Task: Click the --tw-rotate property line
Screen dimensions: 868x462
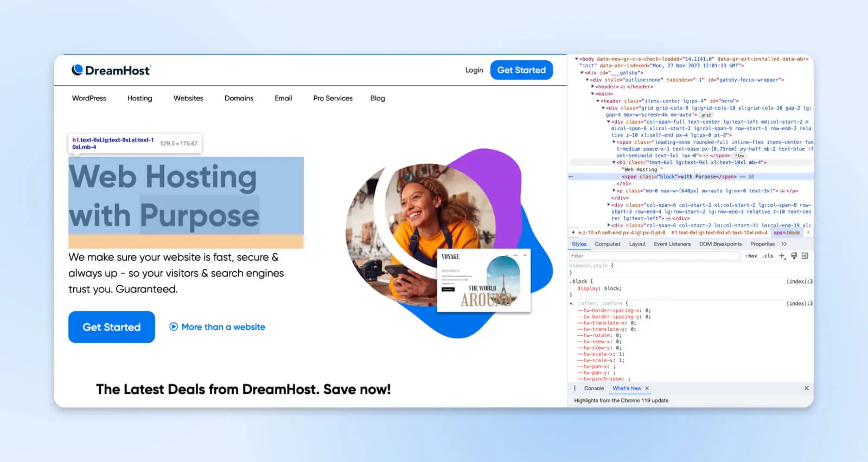Action: pos(600,336)
